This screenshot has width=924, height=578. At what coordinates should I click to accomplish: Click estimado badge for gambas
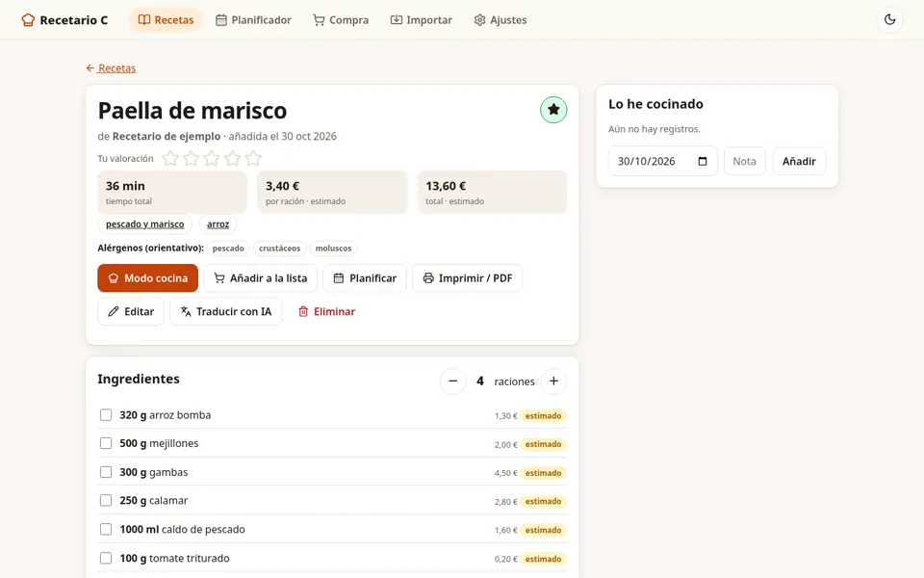tap(543, 473)
